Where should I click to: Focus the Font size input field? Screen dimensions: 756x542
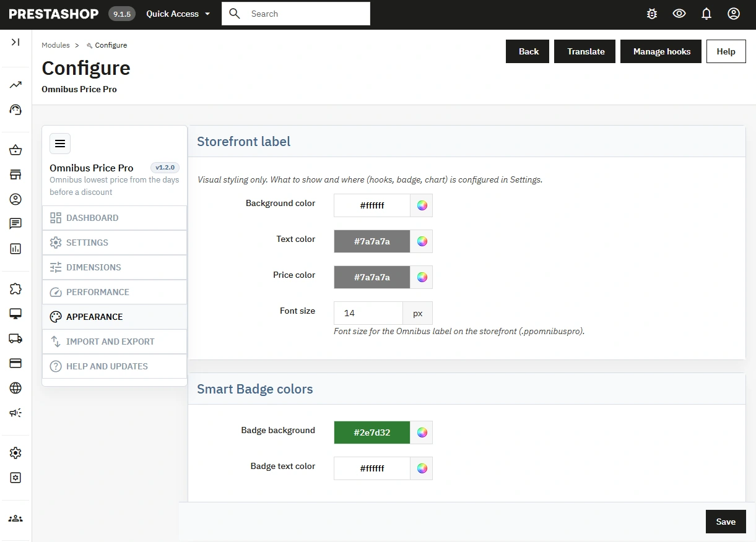click(x=368, y=313)
